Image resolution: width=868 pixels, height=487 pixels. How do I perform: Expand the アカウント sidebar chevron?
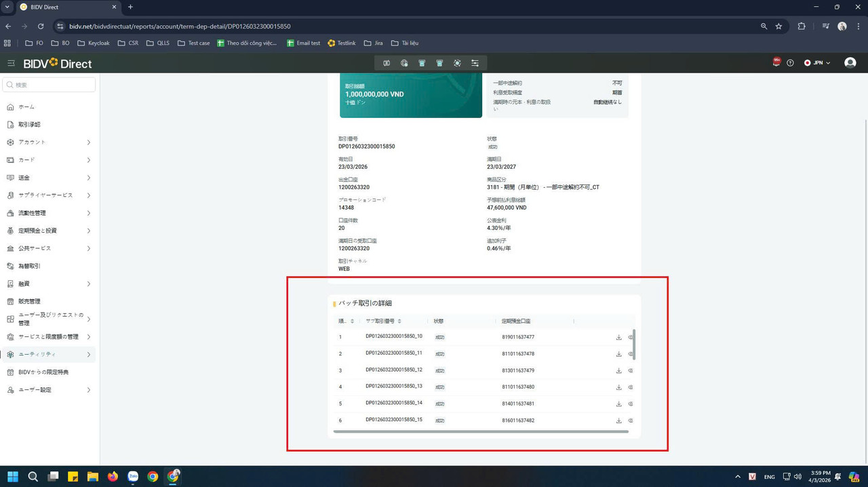coord(89,142)
